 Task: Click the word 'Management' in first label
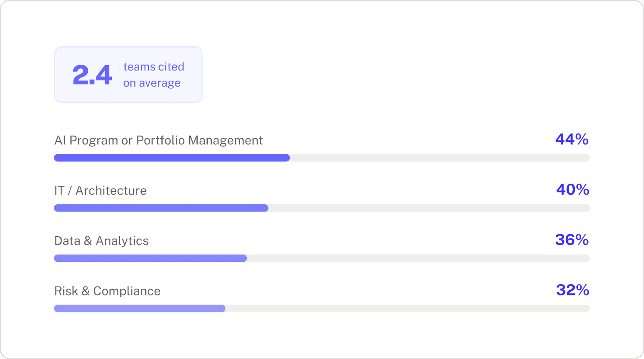click(x=225, y=140)
